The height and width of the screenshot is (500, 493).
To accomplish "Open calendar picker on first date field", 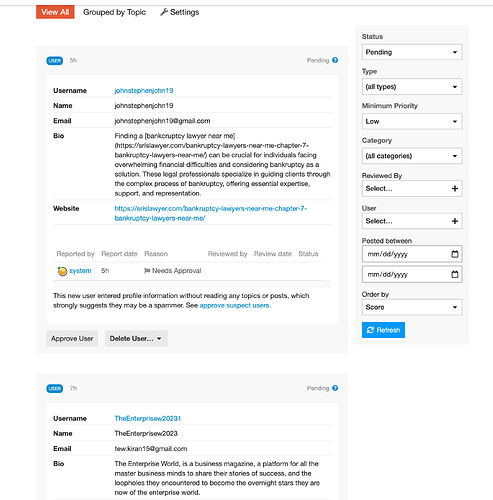I will click(455, 254).
